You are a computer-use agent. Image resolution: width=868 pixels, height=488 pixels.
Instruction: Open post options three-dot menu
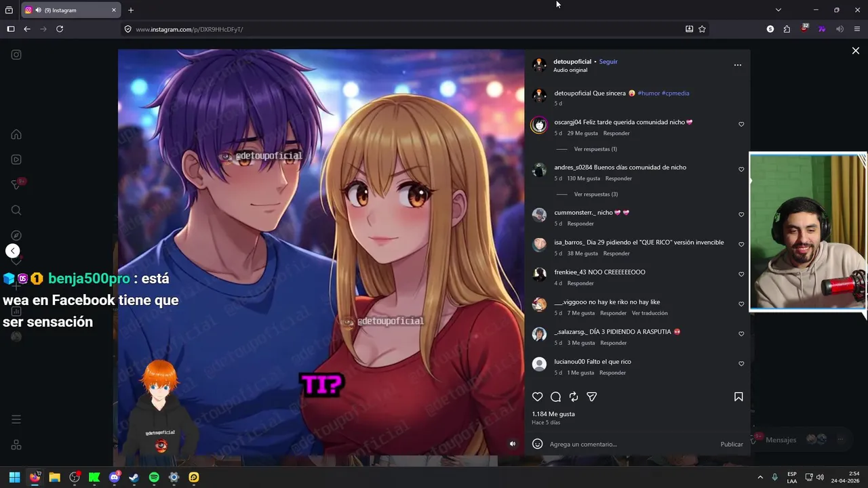click(738, 65)
